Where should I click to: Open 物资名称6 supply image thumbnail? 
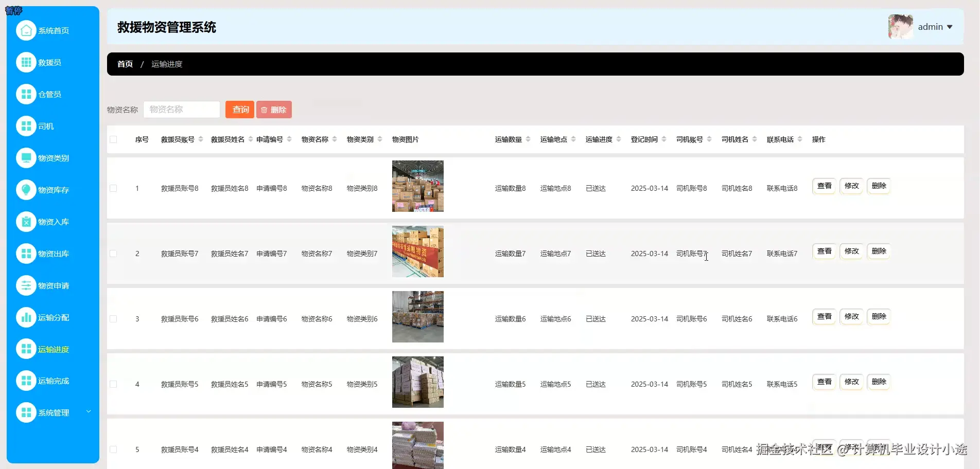click(x=418, y=317)
